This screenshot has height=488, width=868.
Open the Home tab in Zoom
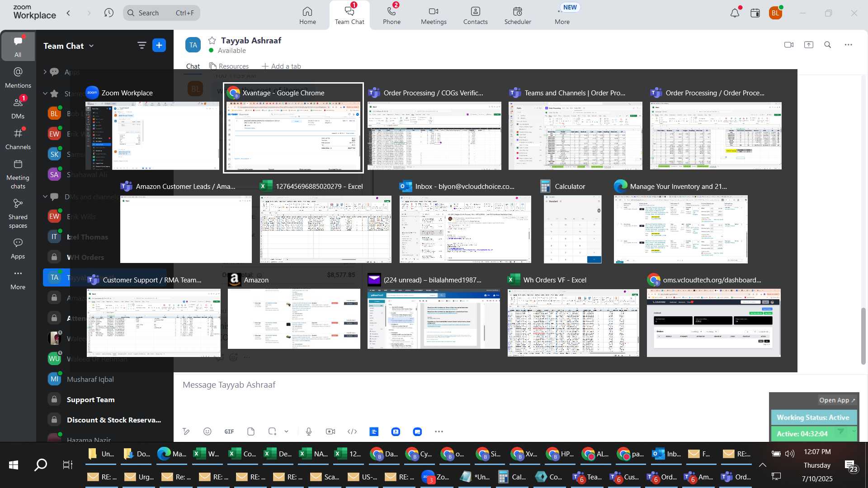[x=307, y=15]
